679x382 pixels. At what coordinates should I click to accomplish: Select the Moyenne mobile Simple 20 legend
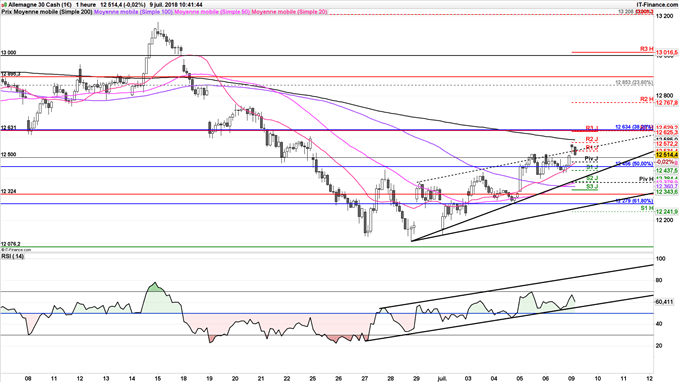[x=289, y=12]
